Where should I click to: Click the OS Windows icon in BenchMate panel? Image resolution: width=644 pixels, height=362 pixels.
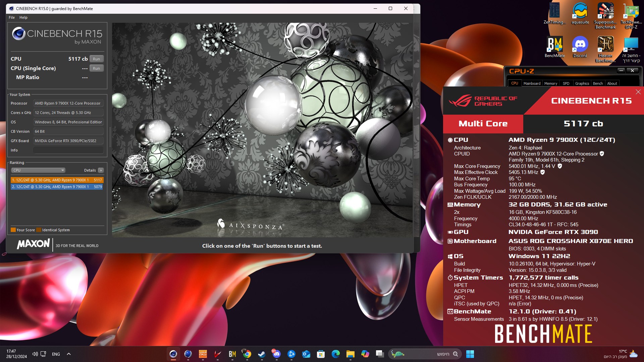coord(450,256)
